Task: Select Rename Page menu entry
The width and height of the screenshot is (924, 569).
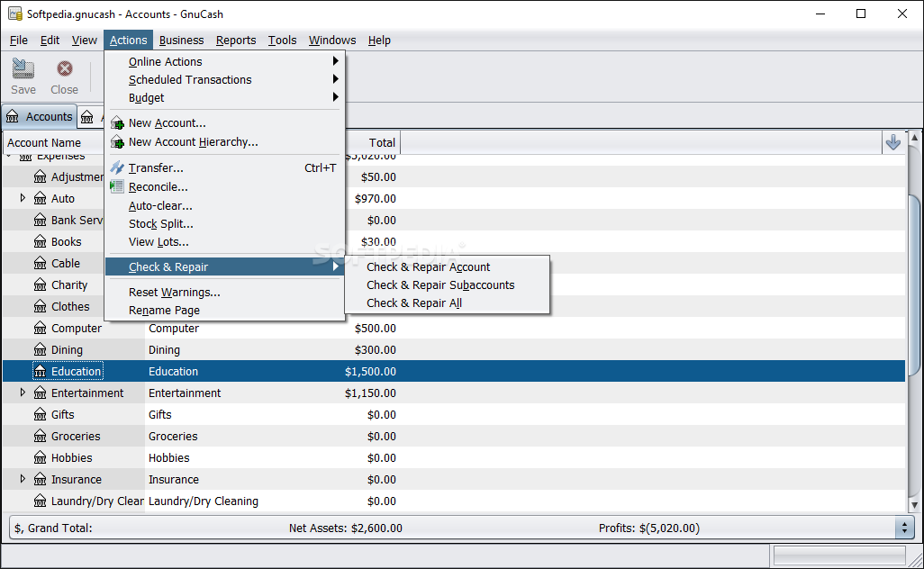Action: 224,311
